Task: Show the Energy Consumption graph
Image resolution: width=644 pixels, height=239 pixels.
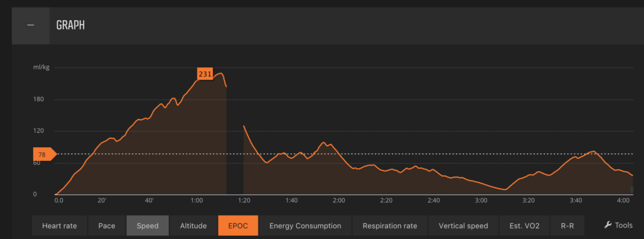Action: pyautogui.click(x=305, y=225)
